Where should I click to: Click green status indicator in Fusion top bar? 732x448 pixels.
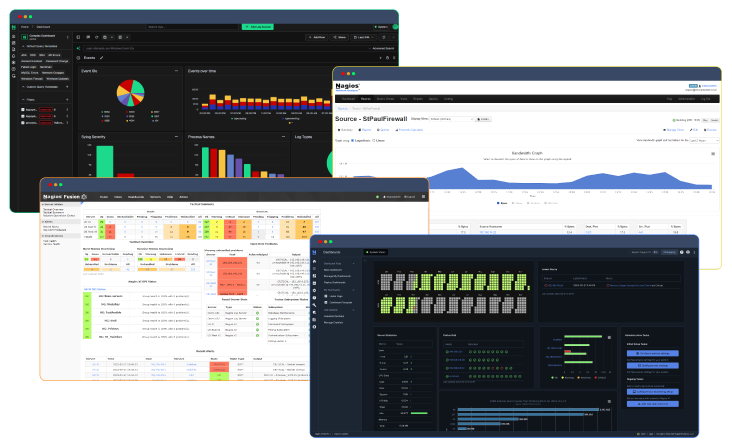[x=377, y=197]
